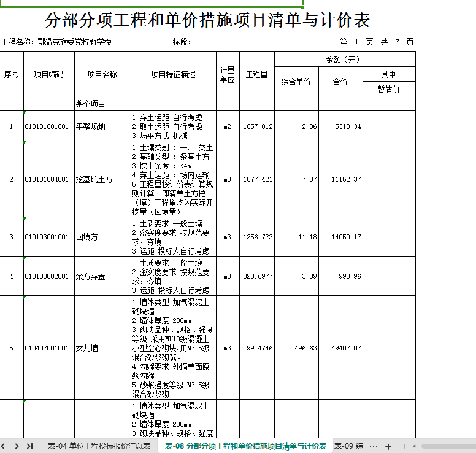Select the 表-08 分部分项工程和单价措施项目清单与计价表 tab
476x453 pixels.
pos(245,446)
